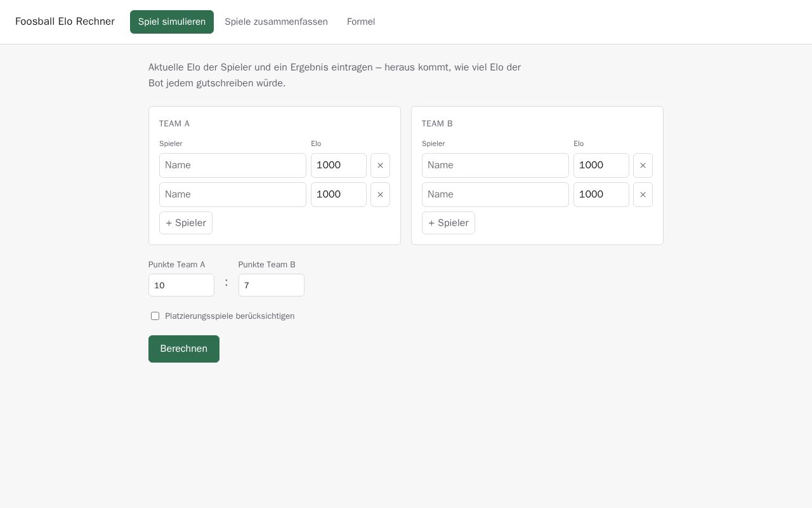The image size is (812, 508).
Task: Focus second Team B player name field
Action: click(x=495, y=194)
